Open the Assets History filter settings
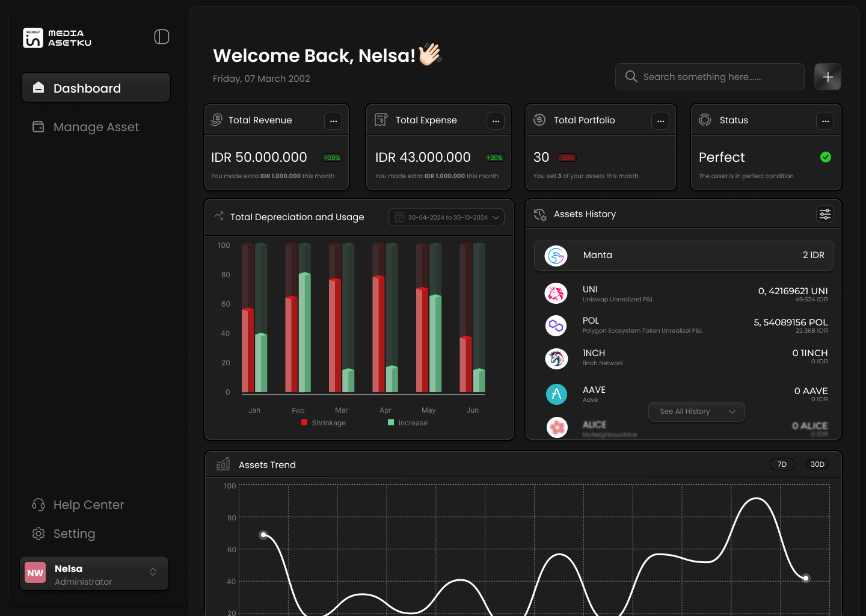Image resolution: width=866 pixels, height=616 pixels. point(825,214)
